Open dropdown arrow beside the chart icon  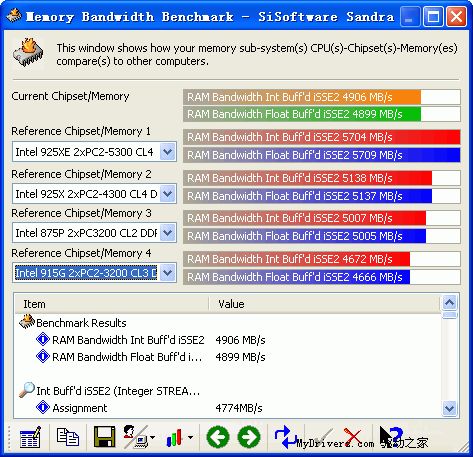[x=190, y=437]
